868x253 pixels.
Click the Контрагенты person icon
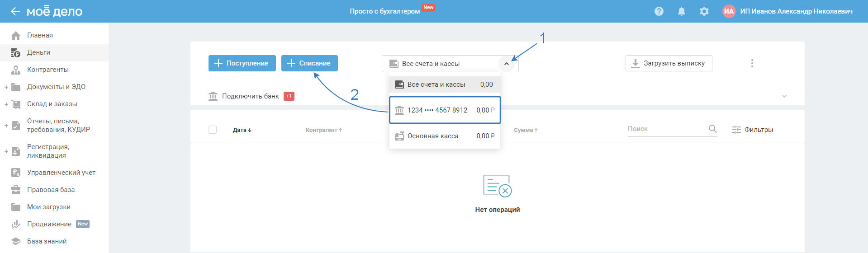(16, 70)
